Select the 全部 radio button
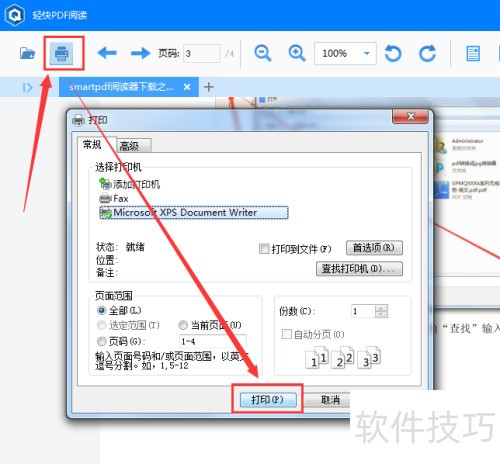 [x=101, y=310]
